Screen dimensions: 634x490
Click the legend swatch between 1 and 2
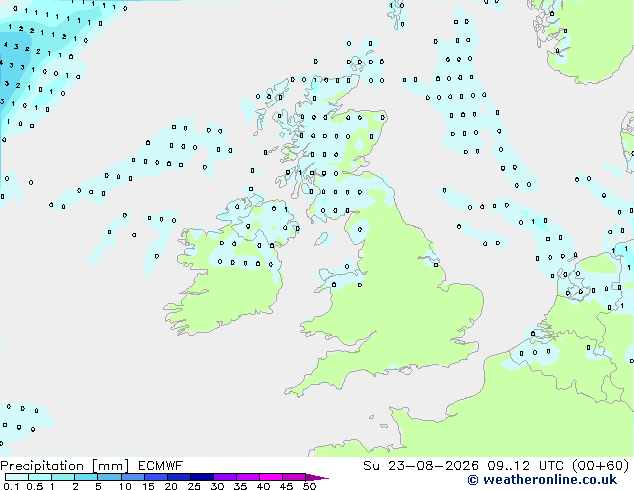63,477
